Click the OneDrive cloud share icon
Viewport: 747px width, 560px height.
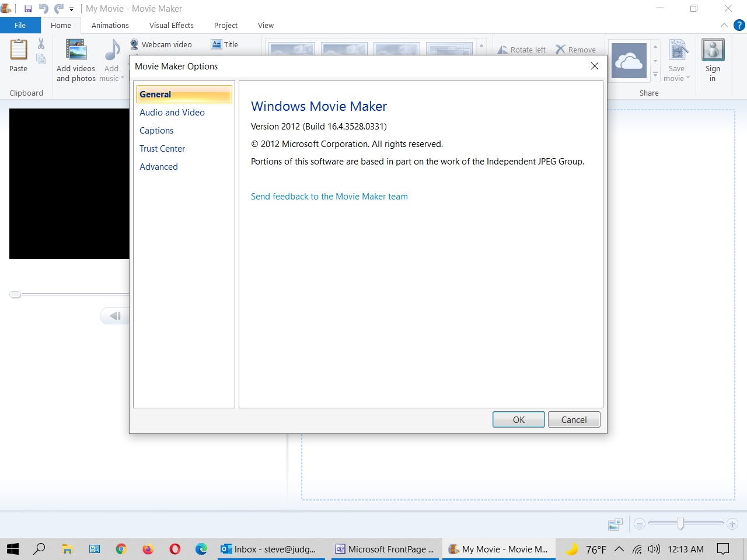click(629, 60)
